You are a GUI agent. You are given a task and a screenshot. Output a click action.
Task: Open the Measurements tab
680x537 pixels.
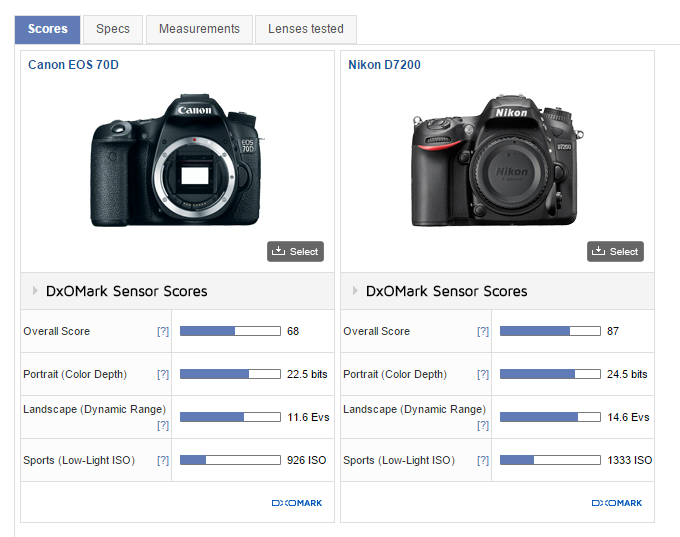pos(199,29)
